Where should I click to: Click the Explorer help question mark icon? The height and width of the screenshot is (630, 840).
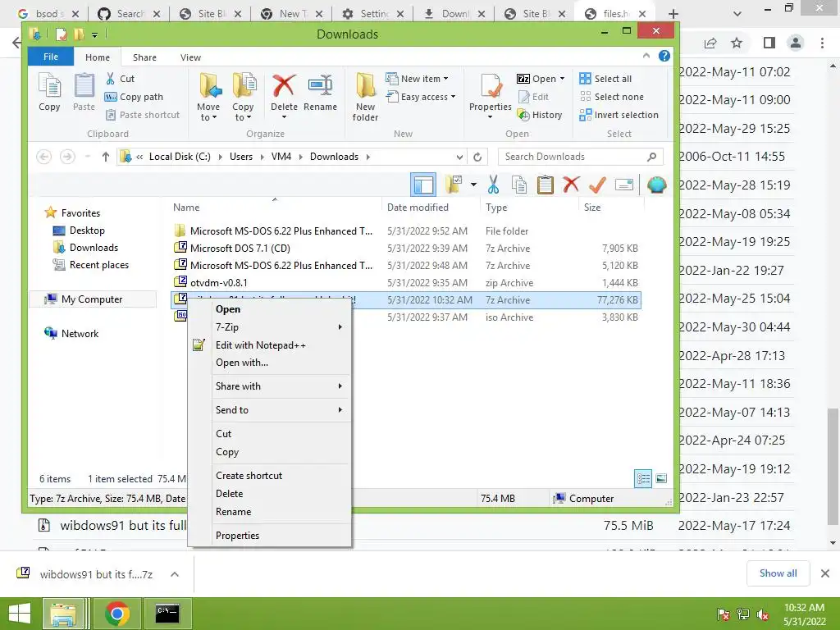(664, 56)
